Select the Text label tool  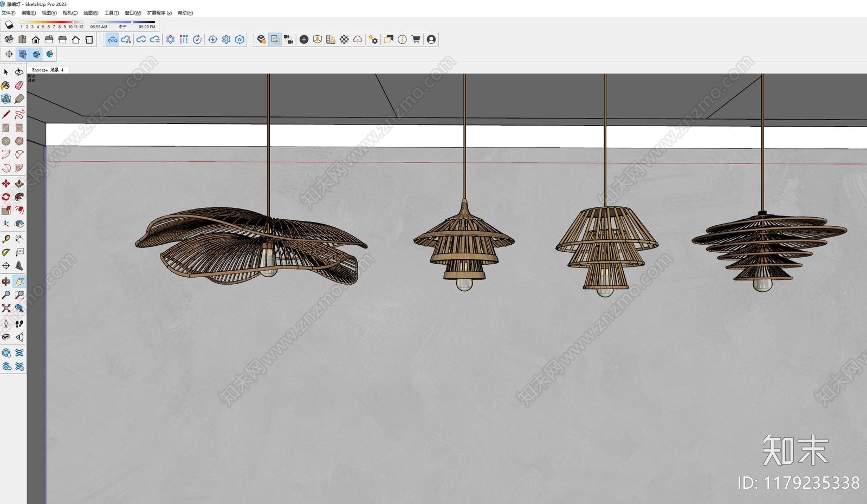(x=19, y=252)
